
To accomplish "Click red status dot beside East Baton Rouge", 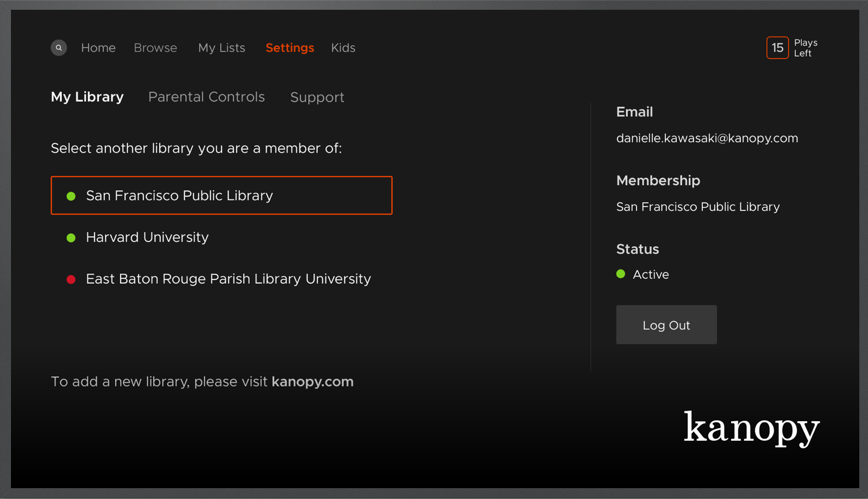I will 71,279.
